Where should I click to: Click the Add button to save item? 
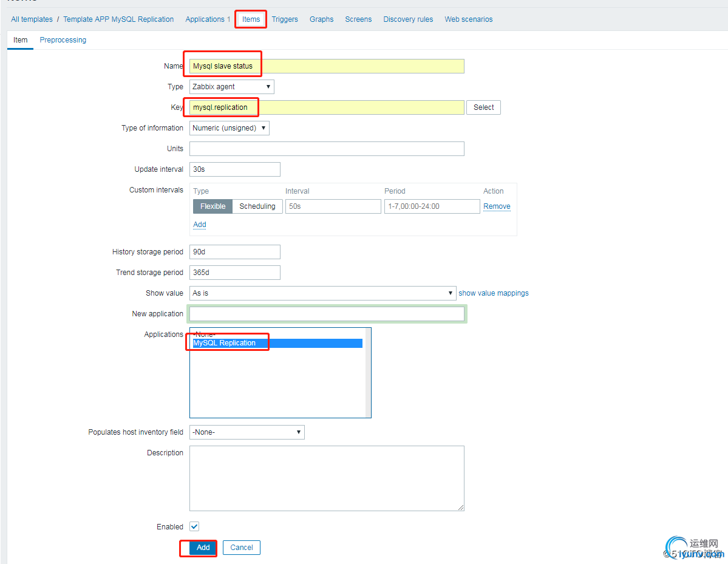click(x=203, y=548)
